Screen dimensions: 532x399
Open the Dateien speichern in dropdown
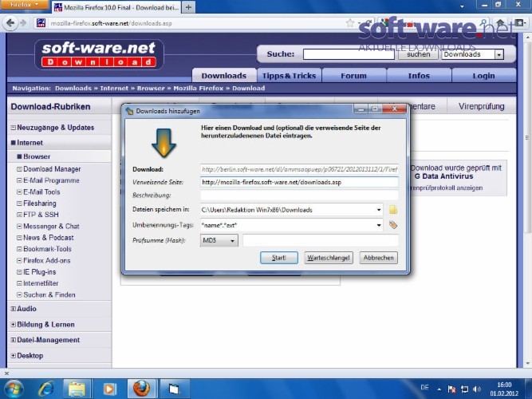379,210
